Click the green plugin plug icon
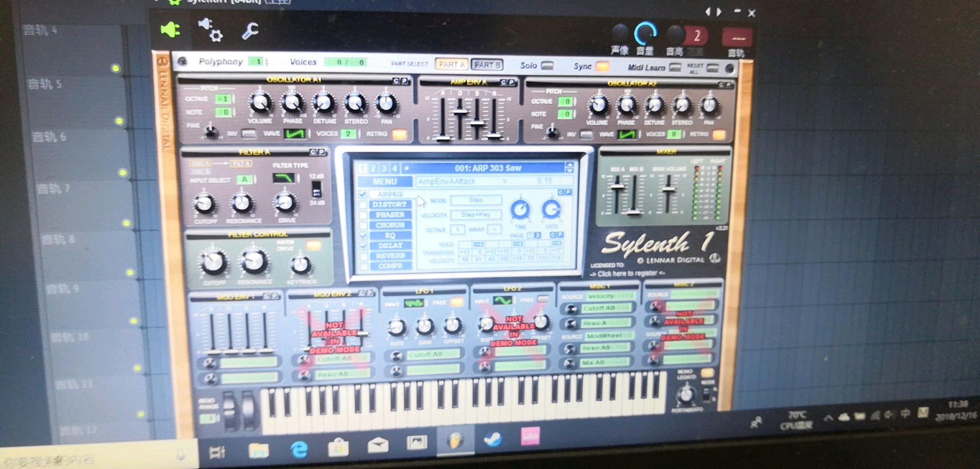 (171, 30)
